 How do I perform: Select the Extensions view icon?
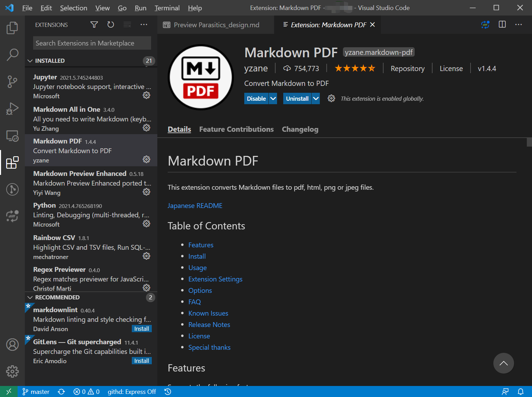pos(12,162)
